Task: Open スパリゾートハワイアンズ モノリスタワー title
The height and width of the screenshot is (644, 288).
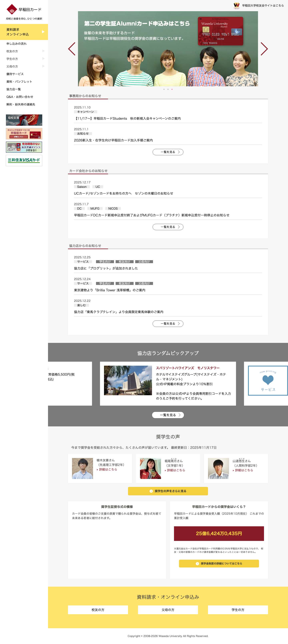Action: pos(188,368)
